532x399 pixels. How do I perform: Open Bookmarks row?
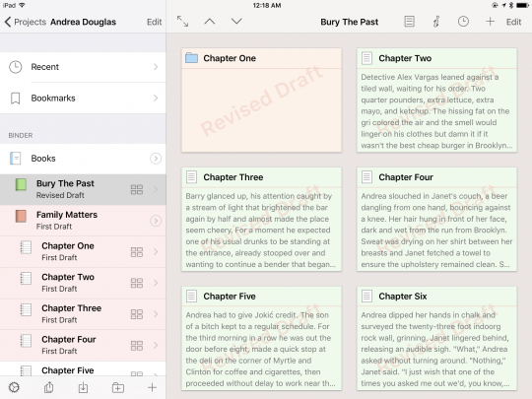click(x=83, y=99)
